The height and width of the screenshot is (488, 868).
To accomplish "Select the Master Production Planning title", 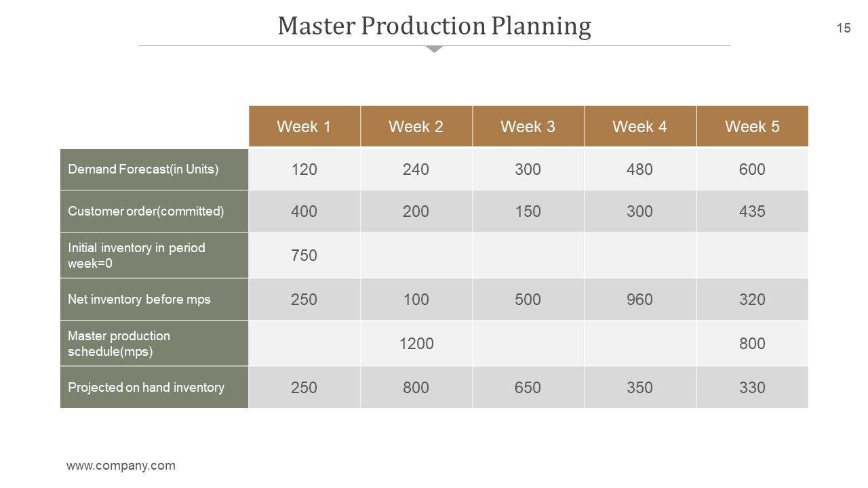I will [x=434, y=26].
